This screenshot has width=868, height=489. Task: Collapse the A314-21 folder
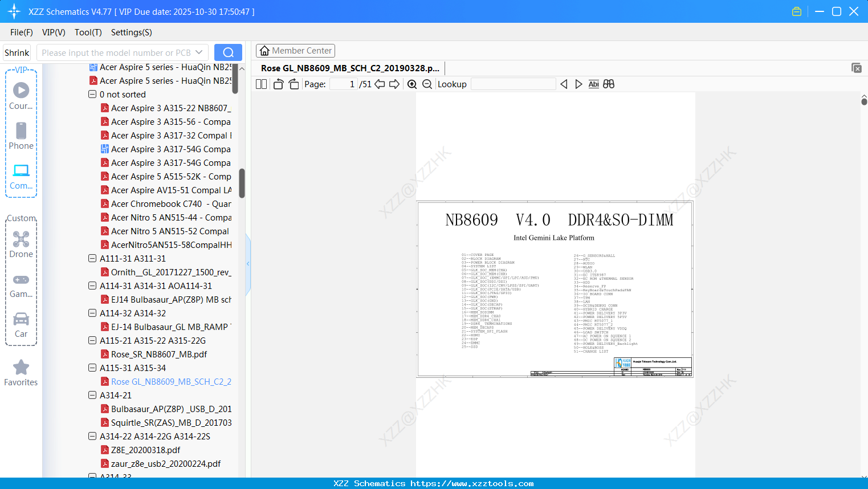[x=92, y=396]
